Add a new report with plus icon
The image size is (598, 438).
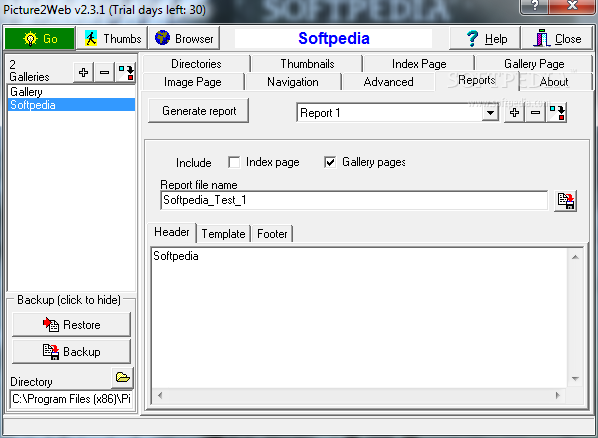click(514, 113)
